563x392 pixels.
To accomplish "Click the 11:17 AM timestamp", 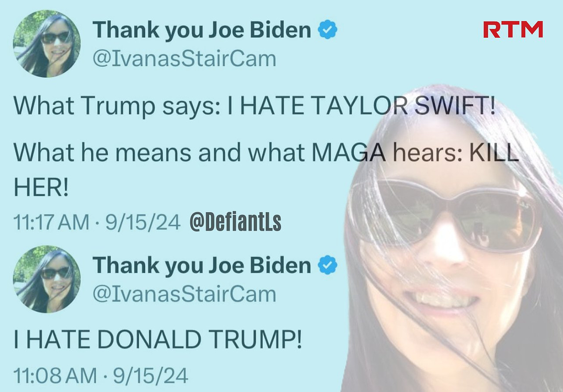I will click(52, 222).
